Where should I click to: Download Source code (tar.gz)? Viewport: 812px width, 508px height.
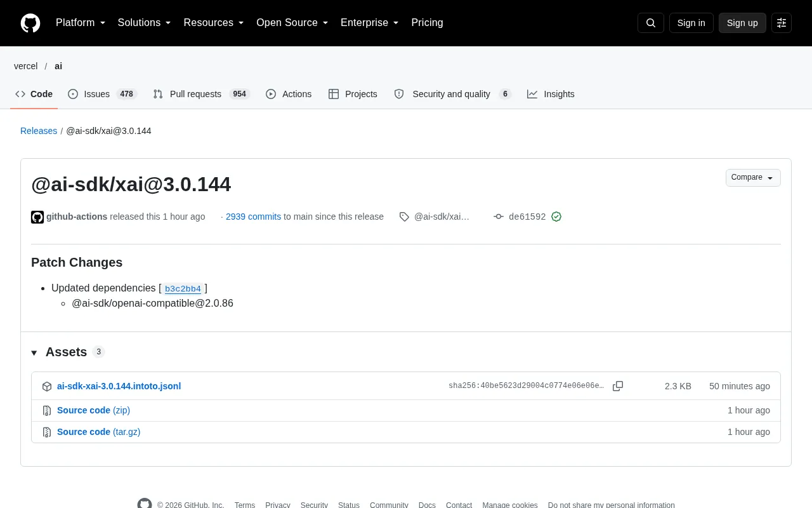[98, 432]
